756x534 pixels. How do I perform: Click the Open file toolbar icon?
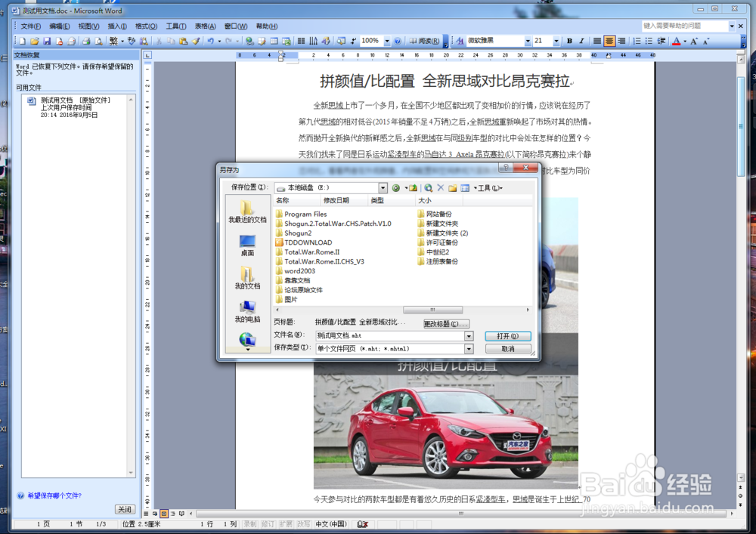coord(34,42)
